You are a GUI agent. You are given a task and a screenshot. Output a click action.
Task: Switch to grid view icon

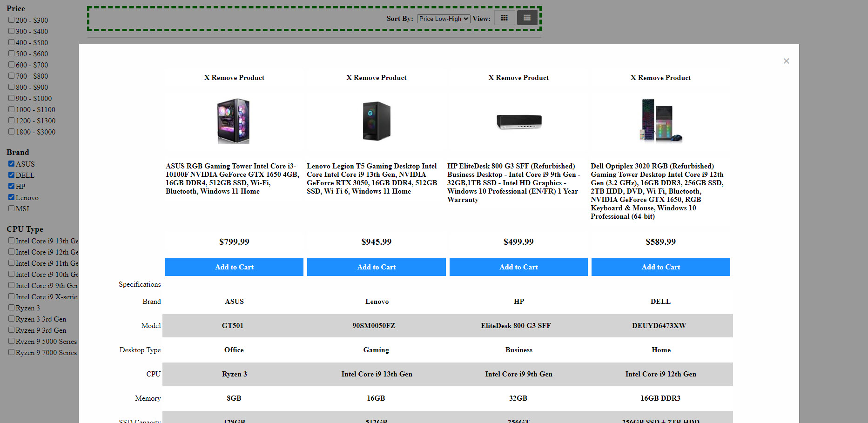tap(504, 18)
